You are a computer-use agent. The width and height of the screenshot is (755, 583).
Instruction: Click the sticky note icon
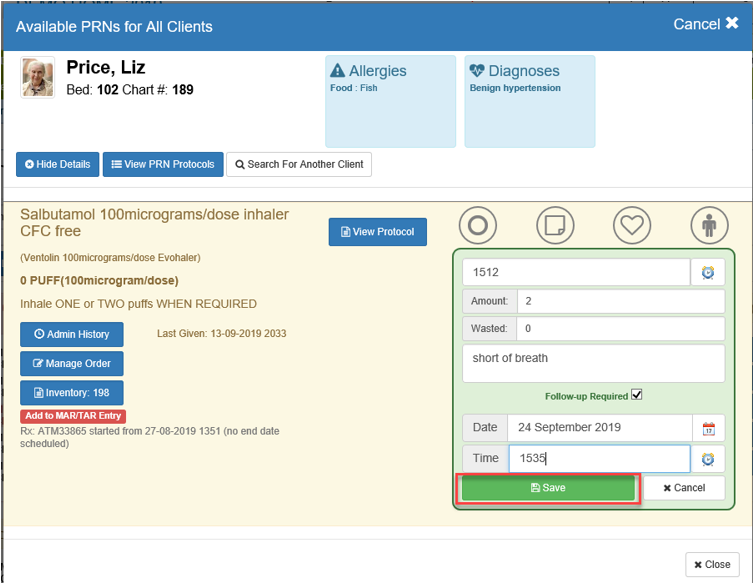click(555, 226)
